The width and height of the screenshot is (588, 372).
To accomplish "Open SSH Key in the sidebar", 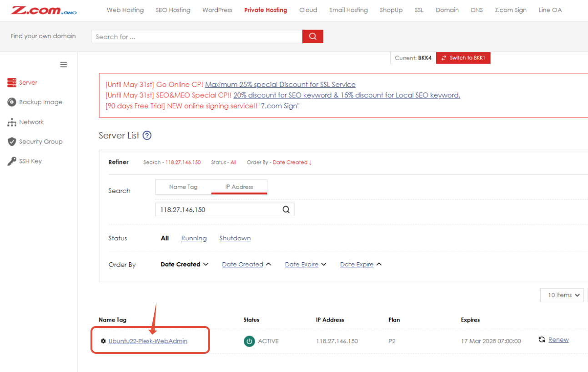I will [x=30, y=162].
